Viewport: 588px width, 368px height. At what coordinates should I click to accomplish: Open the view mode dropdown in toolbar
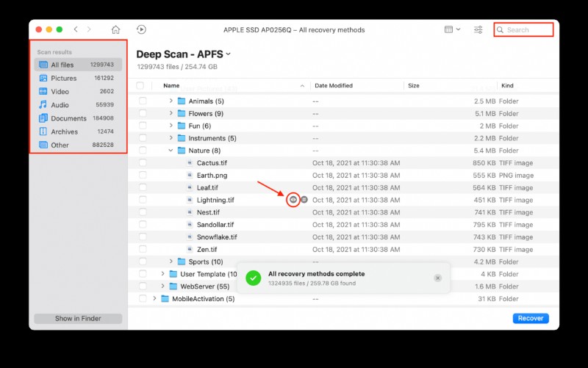[x=452, y=29]
